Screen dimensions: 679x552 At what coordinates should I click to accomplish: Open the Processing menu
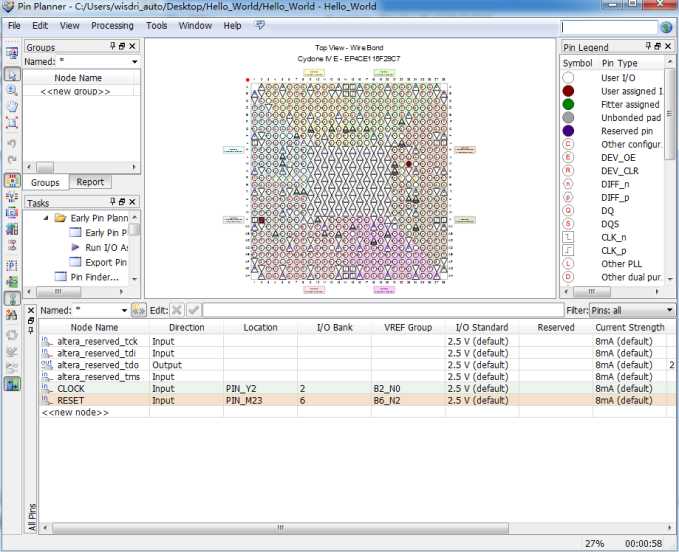click(x=112, y=26)
